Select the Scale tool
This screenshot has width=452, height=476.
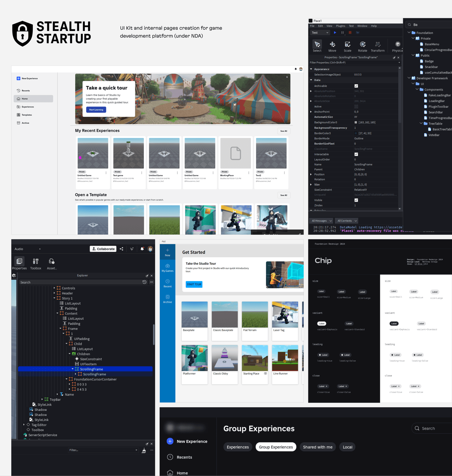(347, 46)
